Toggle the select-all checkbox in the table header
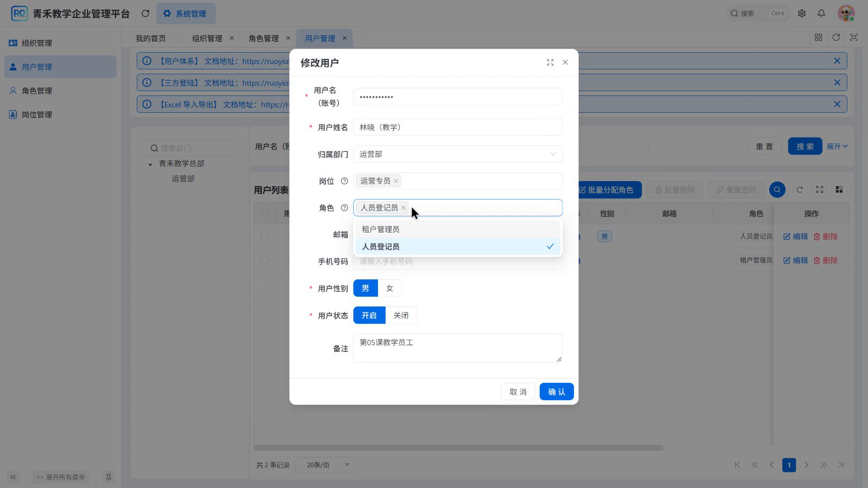The height and width of the screenshot is (488, 868). point(265,214)
